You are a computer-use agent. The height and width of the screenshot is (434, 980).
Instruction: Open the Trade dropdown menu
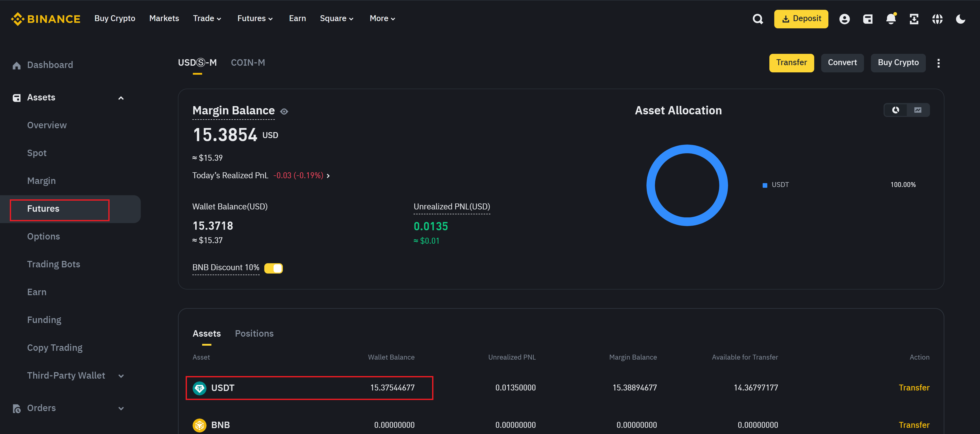[207, 18]
